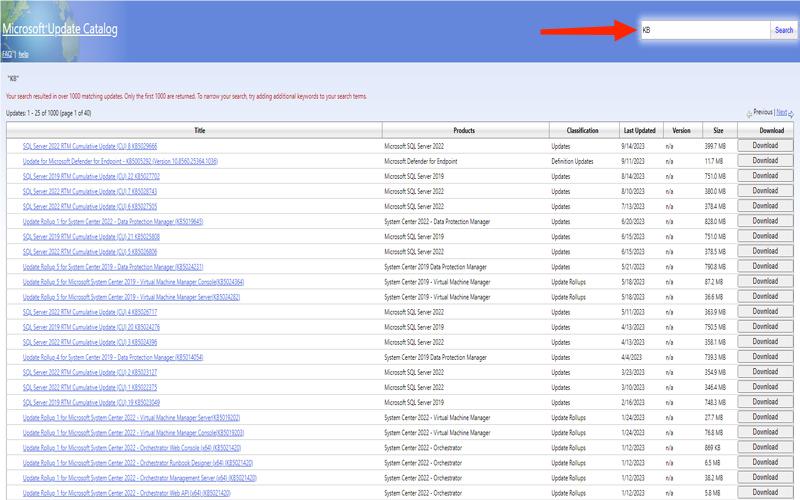This screenshot has width=800, height=500.
Task: Sort by the Size column header
Action: coord(718,131)
